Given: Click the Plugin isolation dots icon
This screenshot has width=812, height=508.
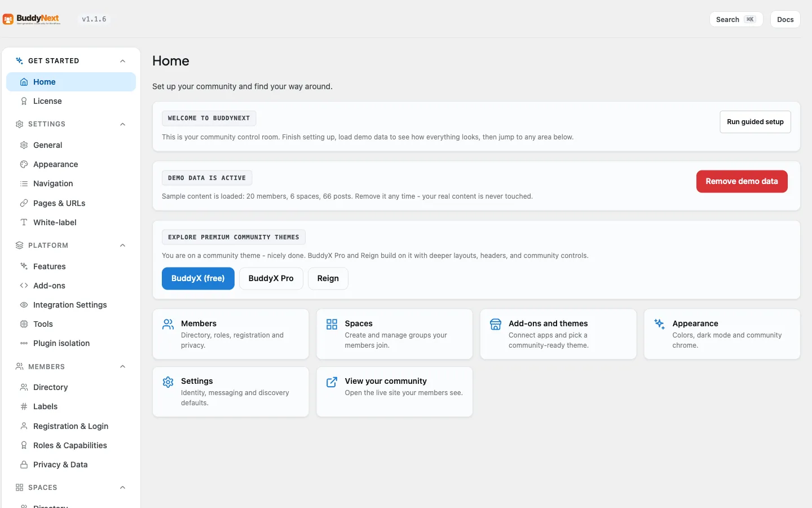Looking at the screenshot, I should click(24, 343).
